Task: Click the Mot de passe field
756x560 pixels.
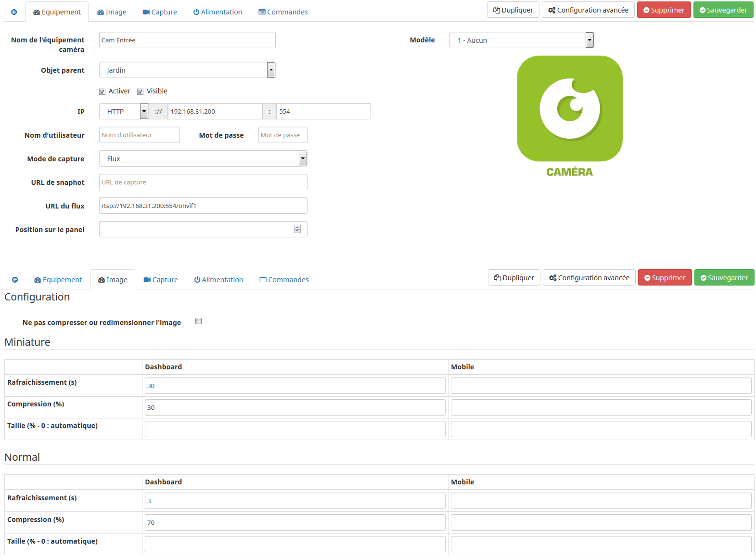Action: click(x=283, y=135)
